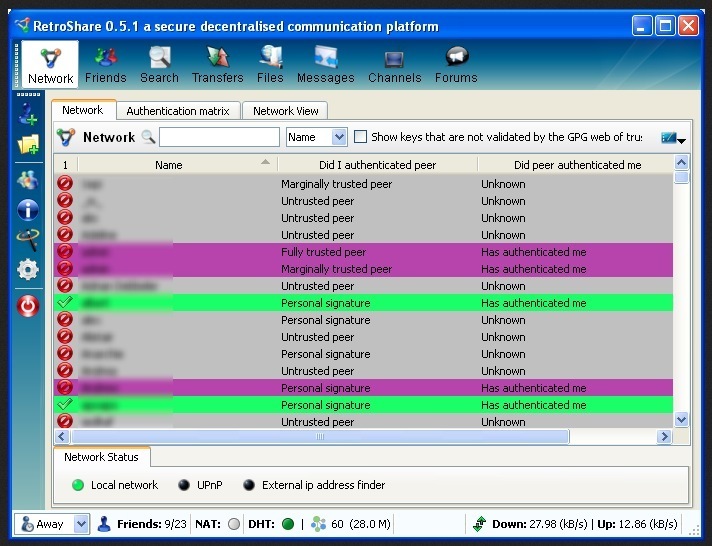Click the red power quit icon
712x546 pixels.
coord(28,306)
